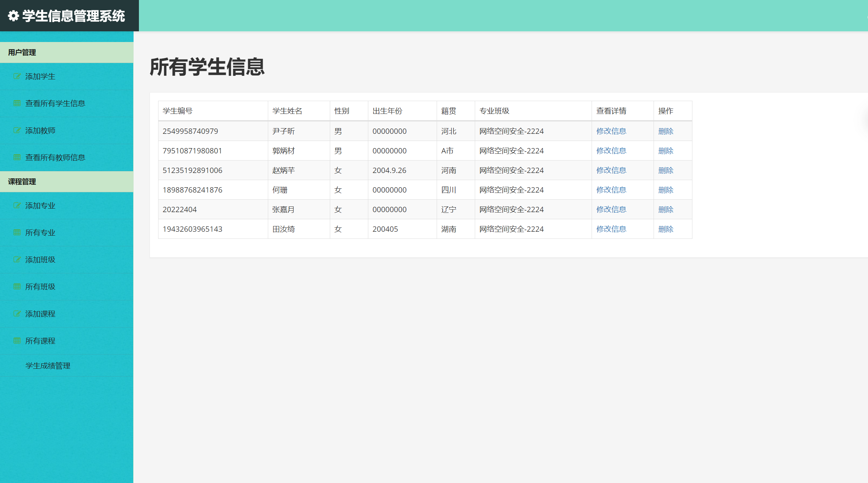Select the 用户管理 section header
The image size is (868, 483).
22,52
